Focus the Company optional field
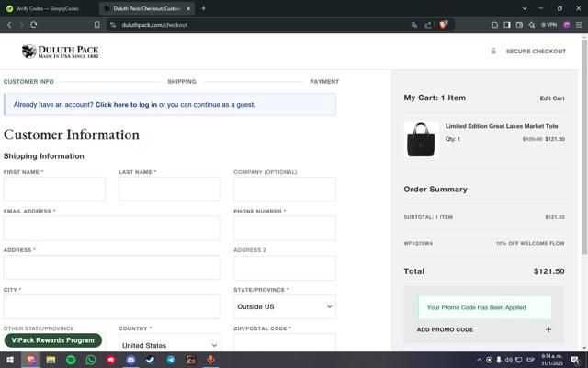Image resolution: width=588 pixels, height=368 pixels. (285, 190)
